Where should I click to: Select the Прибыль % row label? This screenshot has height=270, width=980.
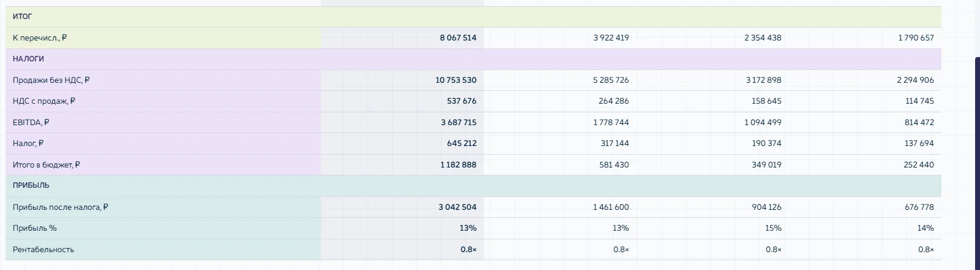35,228
